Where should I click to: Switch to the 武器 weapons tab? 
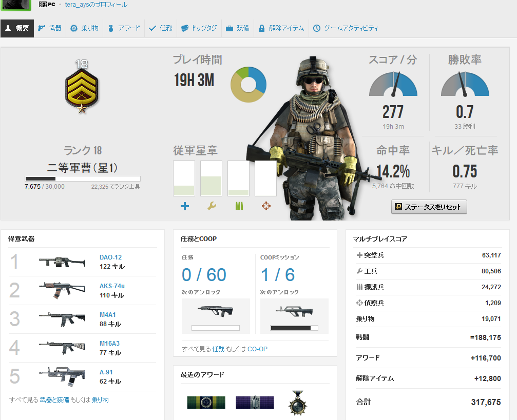click(50, 28)
